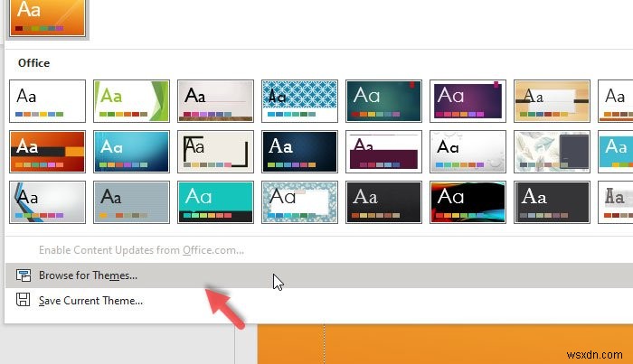Apply the orange and black bar theme
The width and height of the screenshot is (633, 364).
click(48, 152)
